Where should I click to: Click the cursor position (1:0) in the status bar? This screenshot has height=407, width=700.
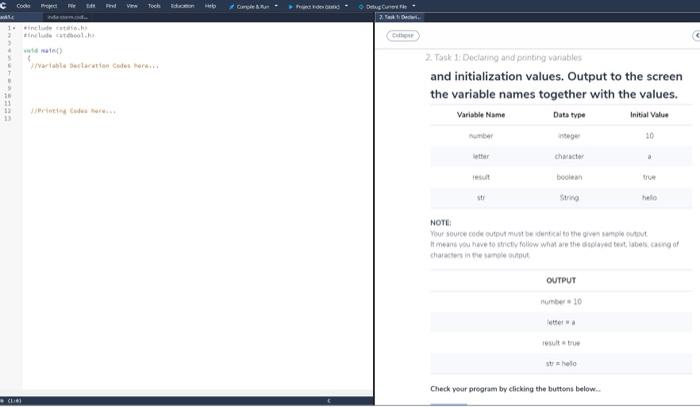(x=14, y=401)
